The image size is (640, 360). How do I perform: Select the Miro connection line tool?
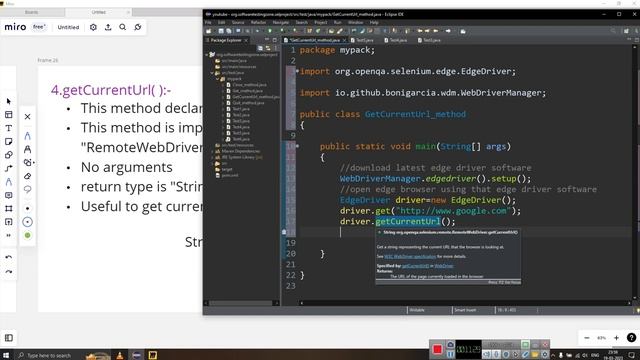(x=9, y=168)
